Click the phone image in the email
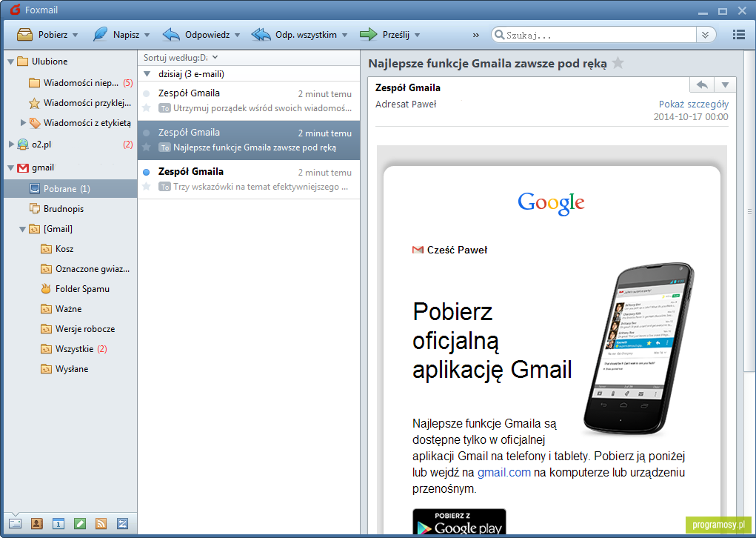The height and width of the screenshot is (538, 756). [639, 348]
